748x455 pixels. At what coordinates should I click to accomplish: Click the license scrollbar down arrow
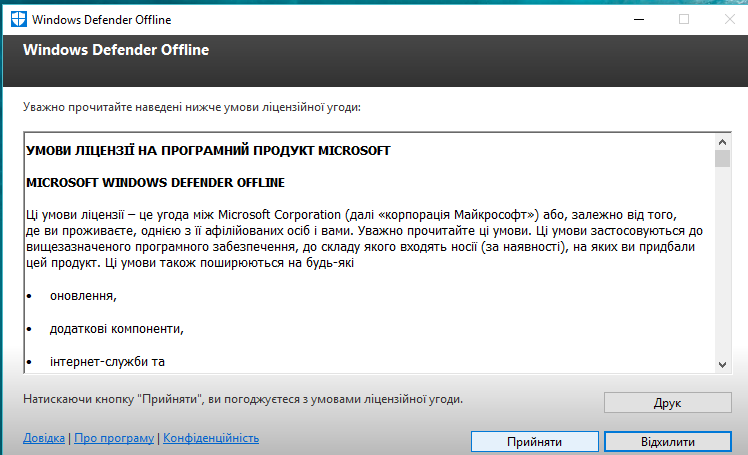point(722,365)
